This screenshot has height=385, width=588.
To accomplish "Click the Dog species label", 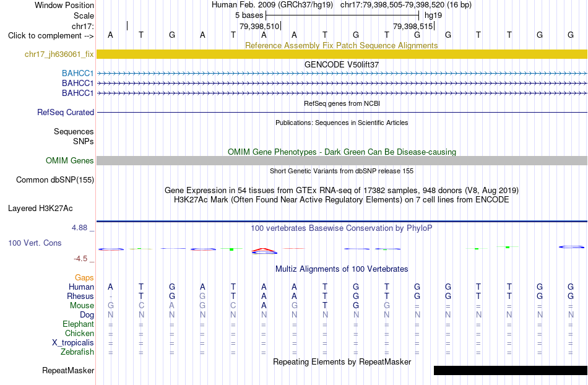I will 87,315.
